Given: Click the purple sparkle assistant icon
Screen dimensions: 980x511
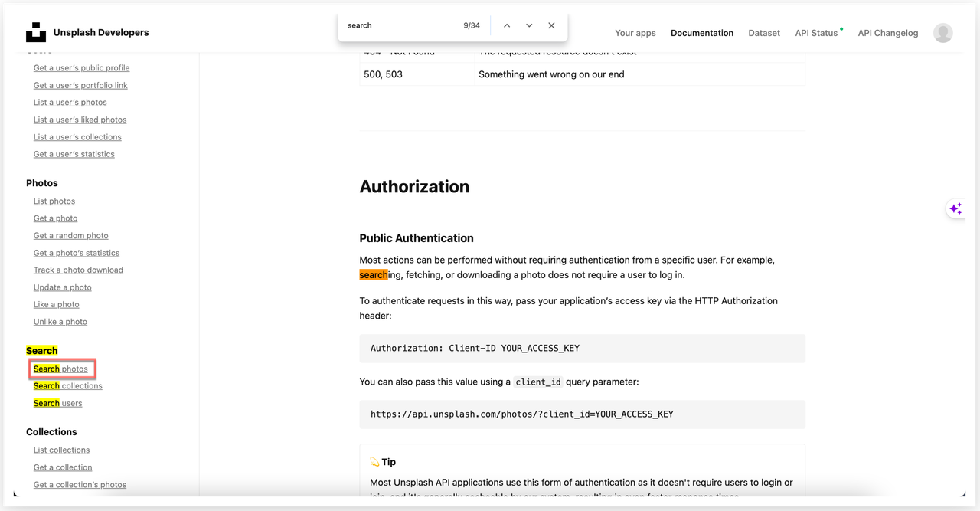Looking at the screenshot, I should 955,208.
